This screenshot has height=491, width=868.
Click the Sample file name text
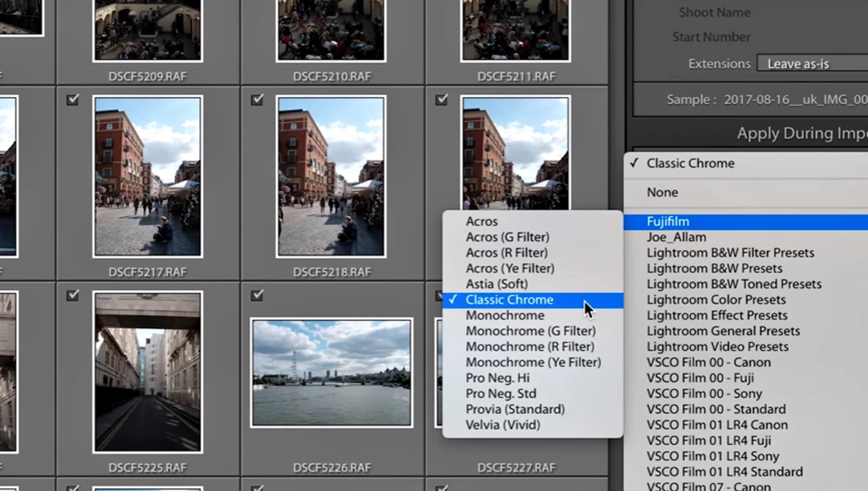(x=795, y=100)
